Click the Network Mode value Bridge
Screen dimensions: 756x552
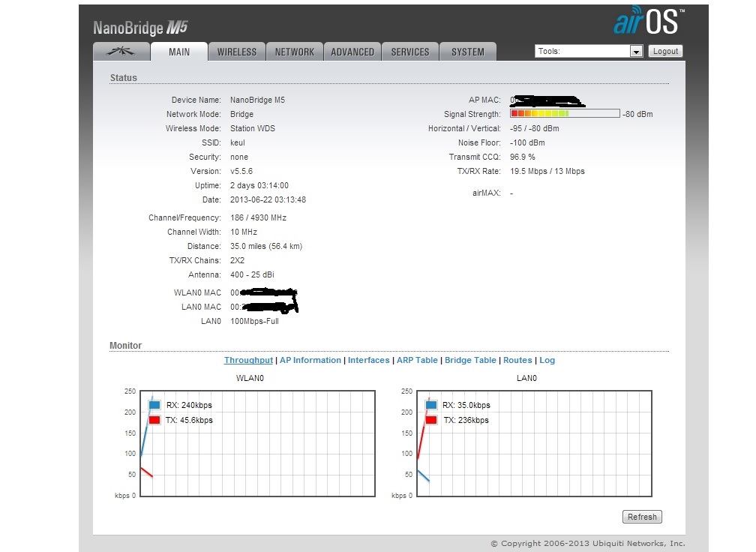(241, 114)
